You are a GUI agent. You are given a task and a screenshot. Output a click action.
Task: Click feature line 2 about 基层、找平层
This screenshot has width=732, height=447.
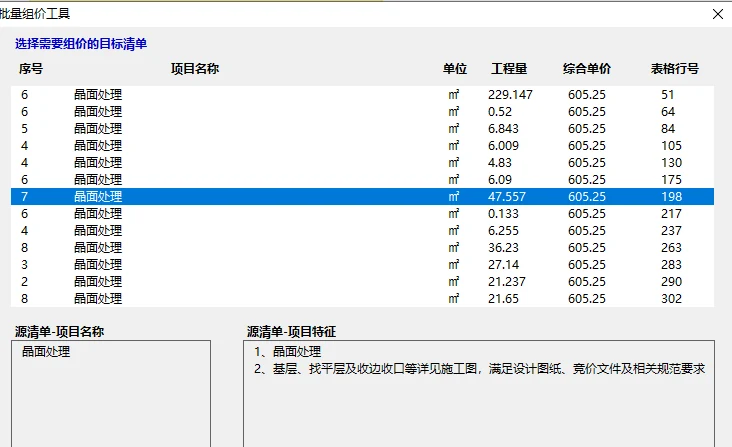(x=479, y=369)
